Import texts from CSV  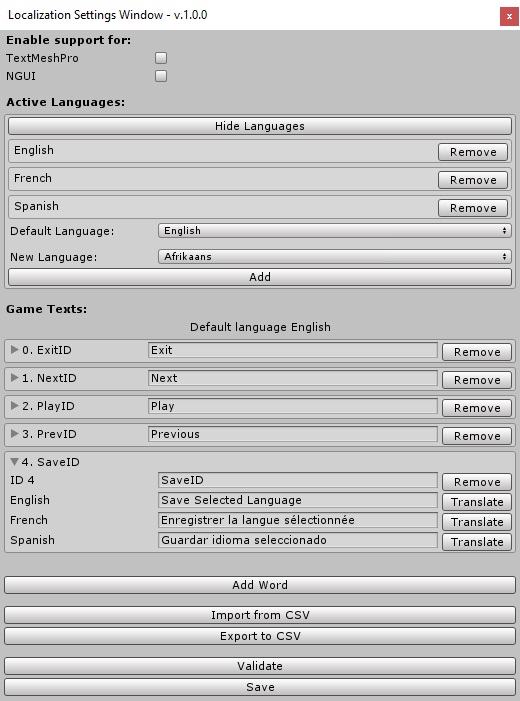[x=260, y=615]
